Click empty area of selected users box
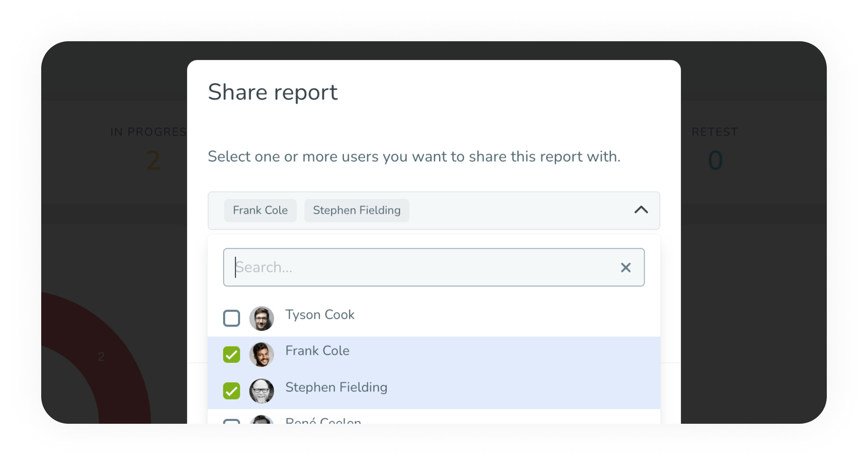868x465 pixels. point(515,210)
